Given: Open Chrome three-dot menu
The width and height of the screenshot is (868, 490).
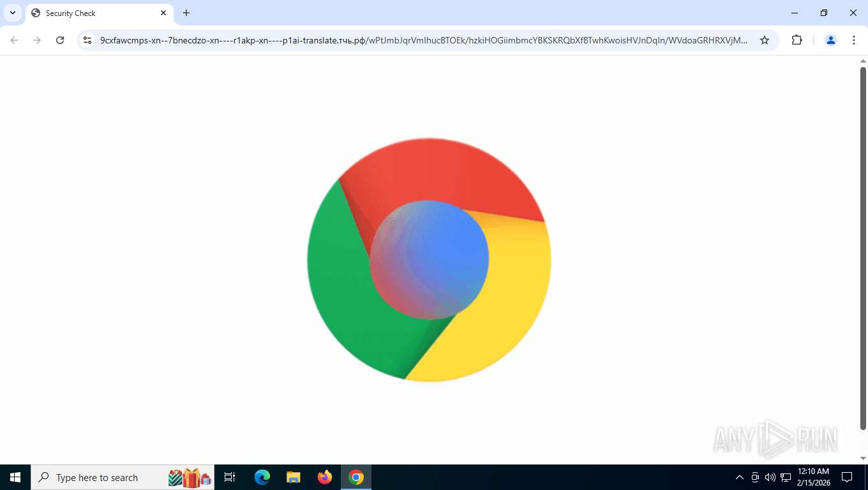Looking at the screenshot, I should [854, 40].
